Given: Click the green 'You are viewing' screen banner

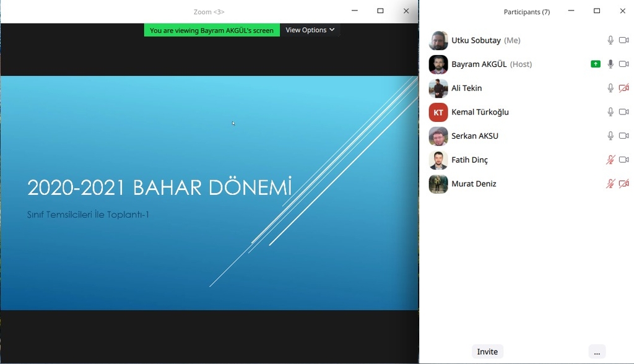Looking at the screenshot, I should click(212, 30).
